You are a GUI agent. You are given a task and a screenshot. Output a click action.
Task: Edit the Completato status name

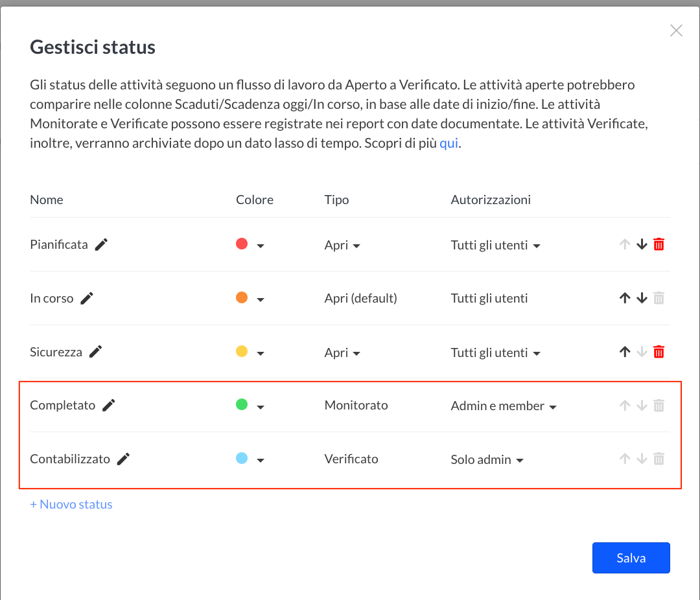[108, 406]
